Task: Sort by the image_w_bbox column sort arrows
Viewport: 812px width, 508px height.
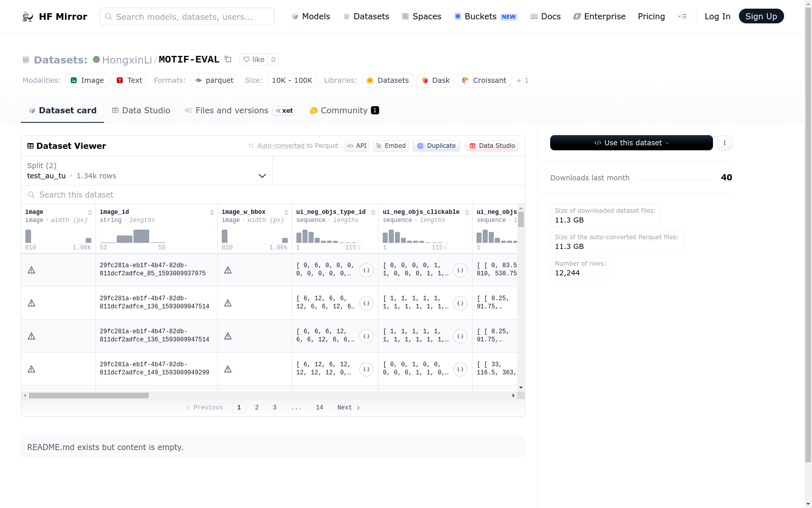Action: coord(286,212)
